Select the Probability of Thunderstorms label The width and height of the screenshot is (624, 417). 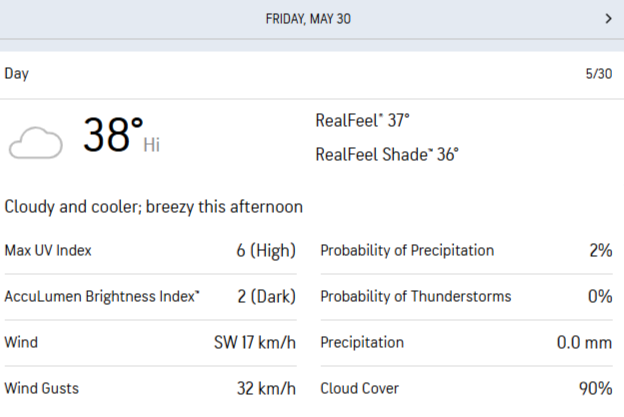tap(415, 296)
